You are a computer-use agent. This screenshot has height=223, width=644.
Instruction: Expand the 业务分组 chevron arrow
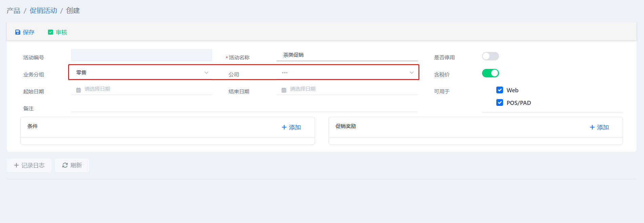tap(206, 73)
